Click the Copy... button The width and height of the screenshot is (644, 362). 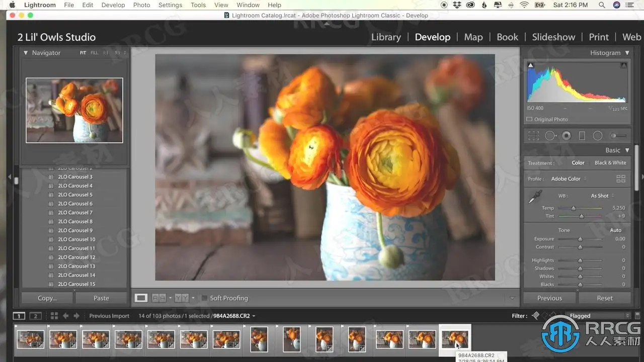coord(47,298)
